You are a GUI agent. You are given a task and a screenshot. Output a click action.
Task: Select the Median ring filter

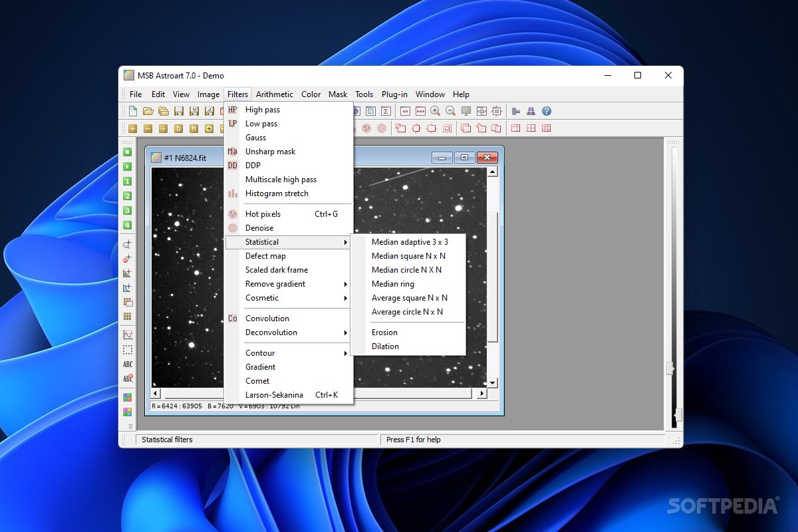(392, 284)
